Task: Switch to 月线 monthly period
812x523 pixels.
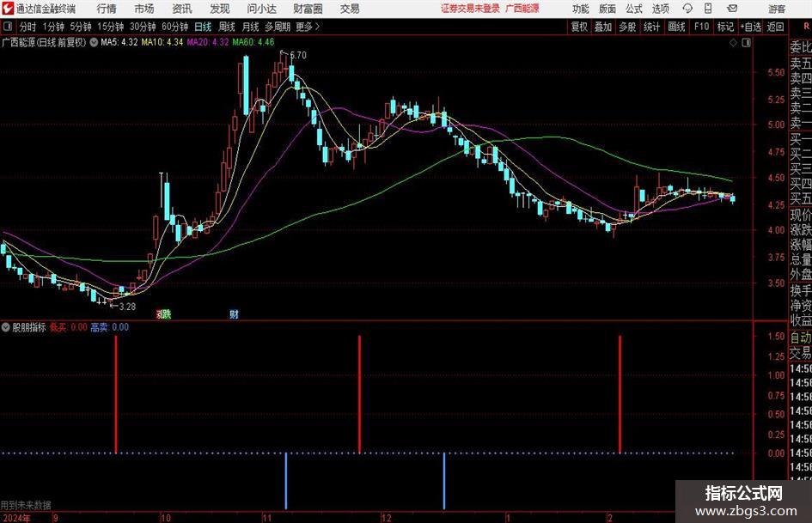Action: [251, 27]
